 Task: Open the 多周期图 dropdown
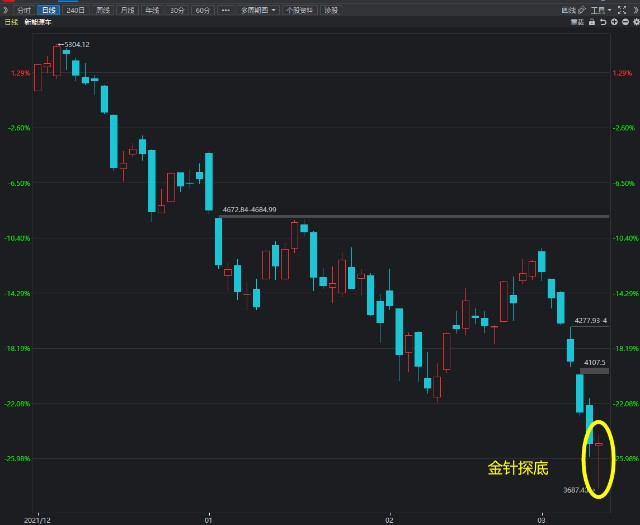(x=260, y=10)
